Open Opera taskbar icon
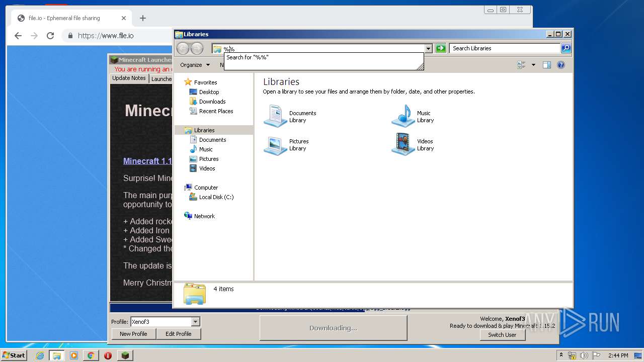 108,355
